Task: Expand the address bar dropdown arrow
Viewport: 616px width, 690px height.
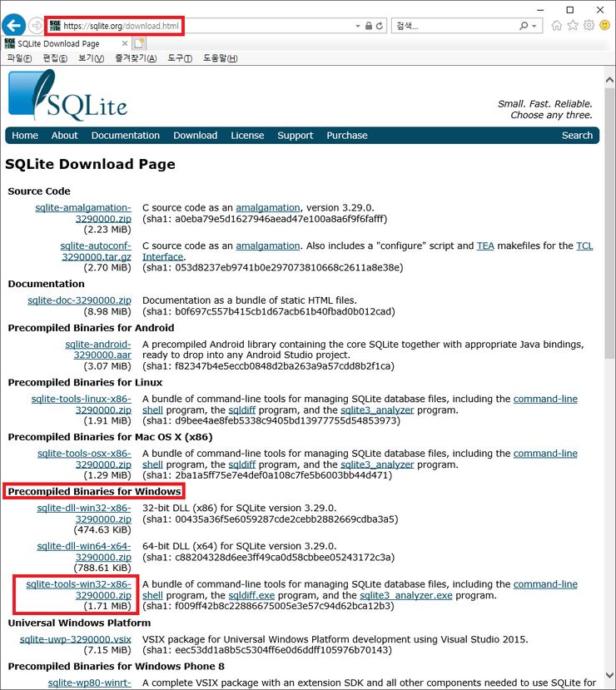Action: [x=356, y=27]
